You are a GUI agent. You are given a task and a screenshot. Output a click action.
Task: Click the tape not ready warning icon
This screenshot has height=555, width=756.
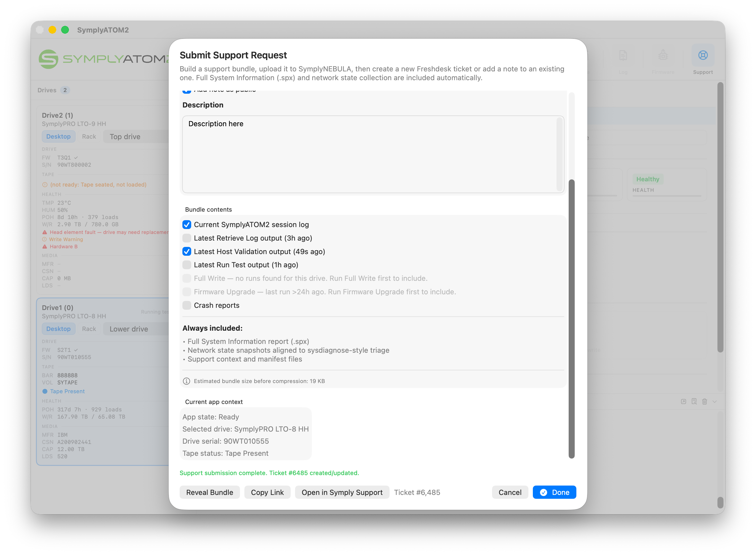pyautogui.click(x=45, y=184)
